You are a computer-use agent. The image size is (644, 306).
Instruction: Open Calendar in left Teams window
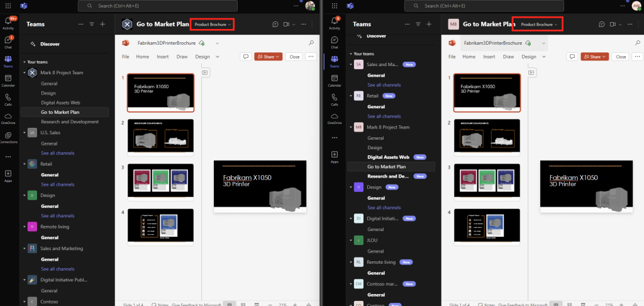click(x=8, y=81)
